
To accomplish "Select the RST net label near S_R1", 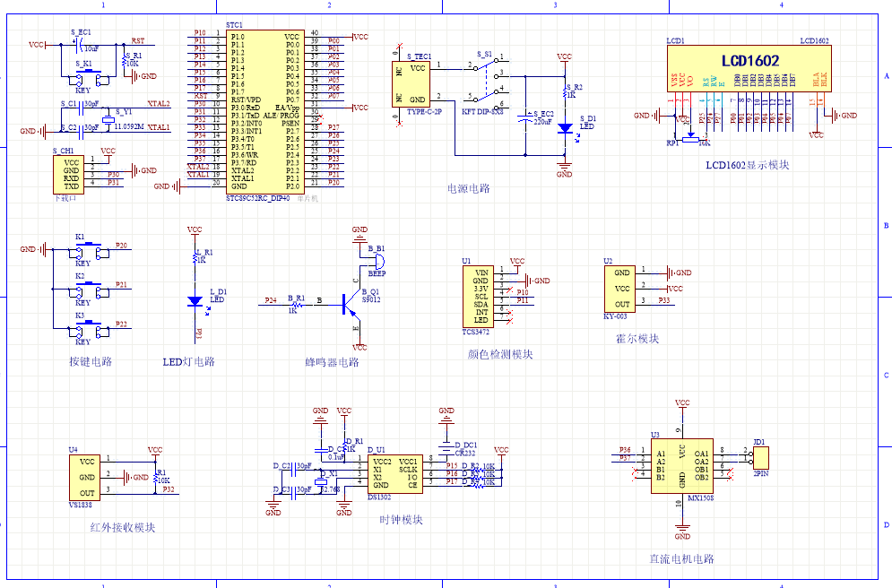I will [x=138, y=40].
